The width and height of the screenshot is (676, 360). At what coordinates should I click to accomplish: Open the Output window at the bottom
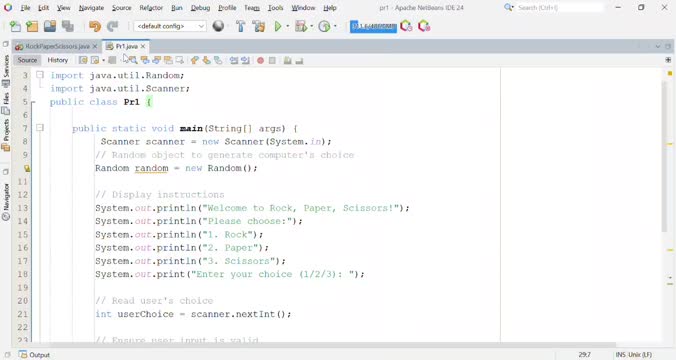[x=34, y=354]
